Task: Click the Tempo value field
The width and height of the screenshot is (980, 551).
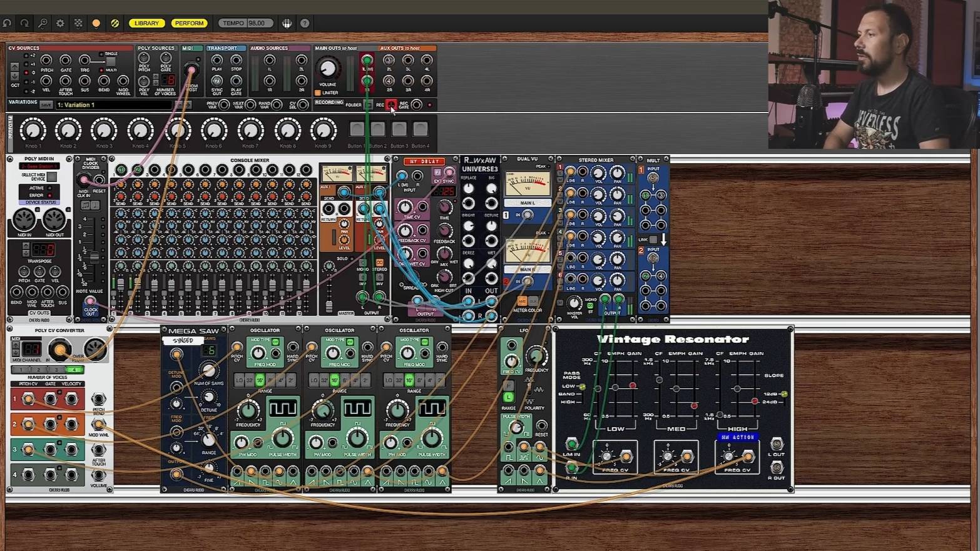Action: point(257,23)
